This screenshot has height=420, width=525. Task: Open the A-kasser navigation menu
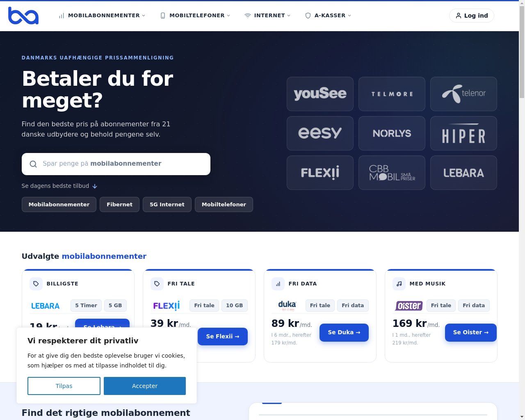tap(328, 16)
